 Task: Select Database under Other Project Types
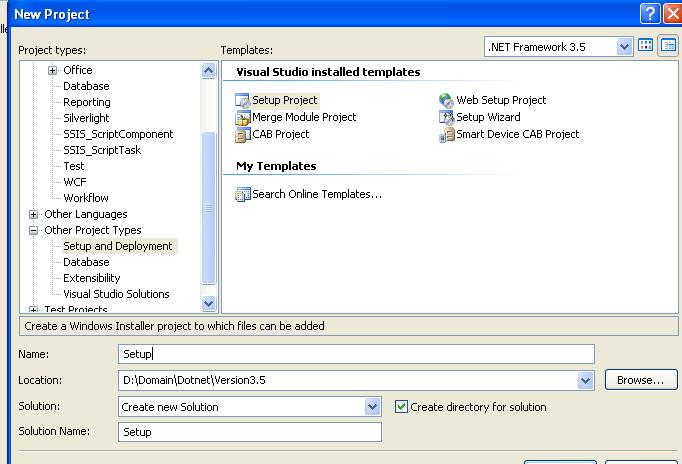click(x=86, y=262)
